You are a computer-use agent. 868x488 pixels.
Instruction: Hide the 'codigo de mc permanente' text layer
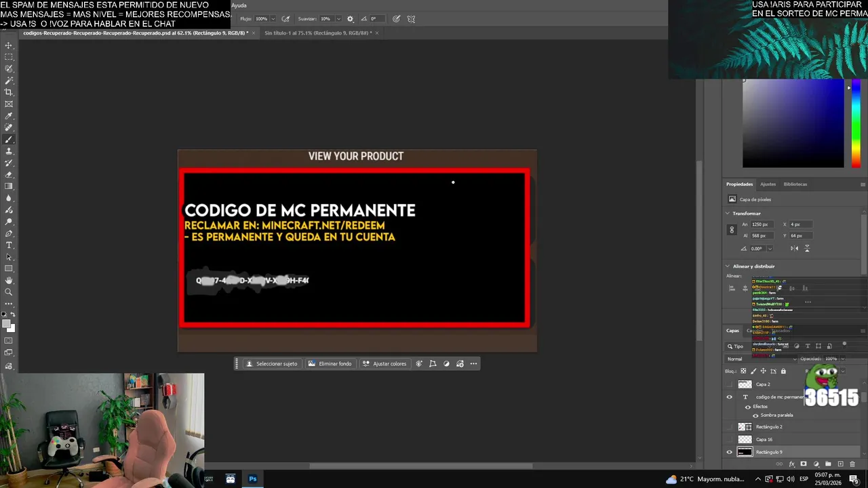click(x=730, y=397)
